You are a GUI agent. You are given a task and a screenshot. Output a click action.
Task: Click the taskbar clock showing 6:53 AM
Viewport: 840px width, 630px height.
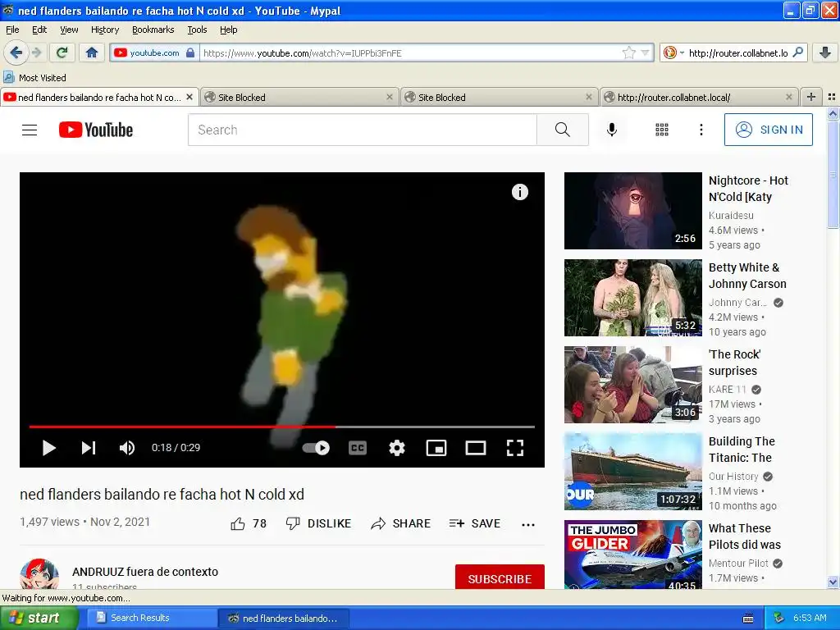[810, 618]
